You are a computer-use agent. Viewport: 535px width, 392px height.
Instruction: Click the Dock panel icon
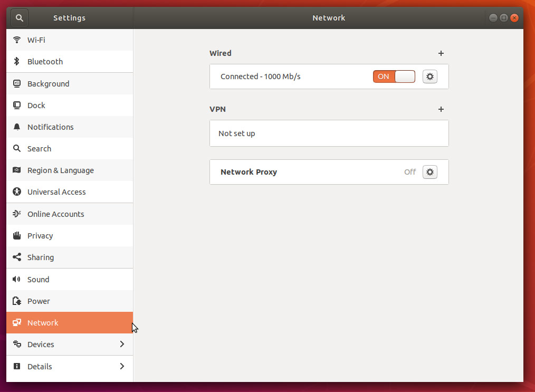pos(17,105)
